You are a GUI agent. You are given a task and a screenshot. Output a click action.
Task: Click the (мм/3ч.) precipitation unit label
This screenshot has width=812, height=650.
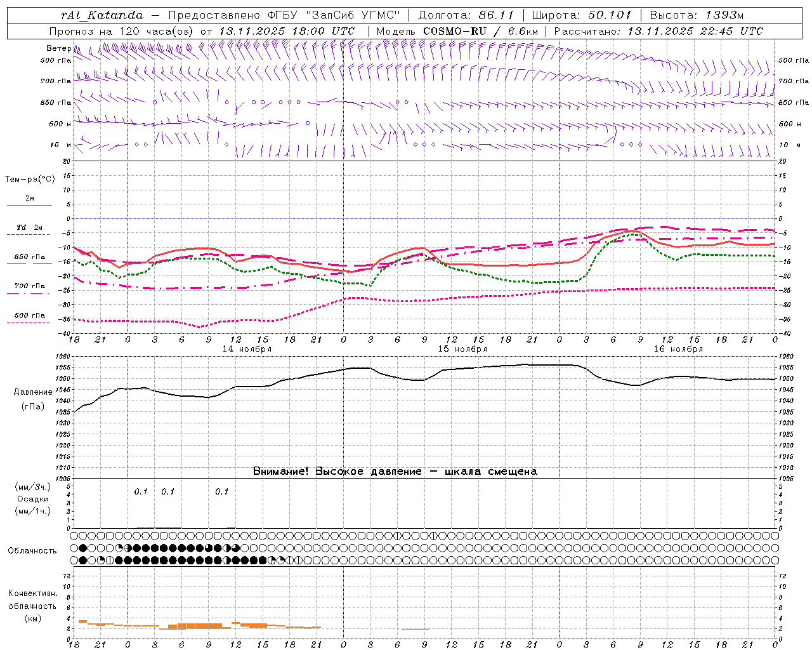tap(33, 487)
